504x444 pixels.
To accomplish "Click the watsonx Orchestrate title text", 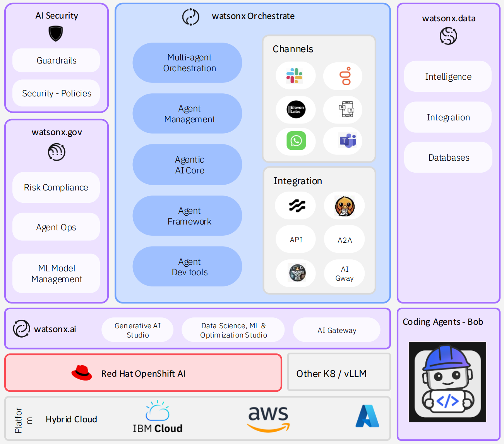I will click(253, 16).
